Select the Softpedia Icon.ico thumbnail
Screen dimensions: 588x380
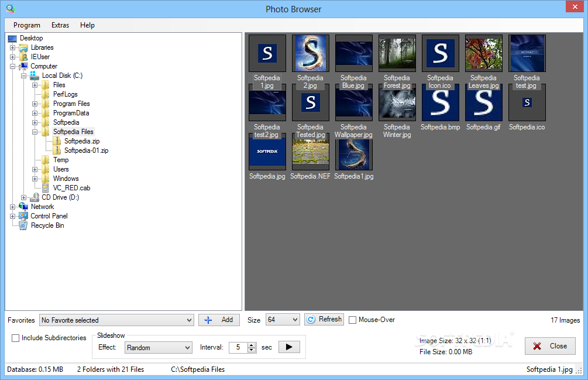(x=440, y=53)
